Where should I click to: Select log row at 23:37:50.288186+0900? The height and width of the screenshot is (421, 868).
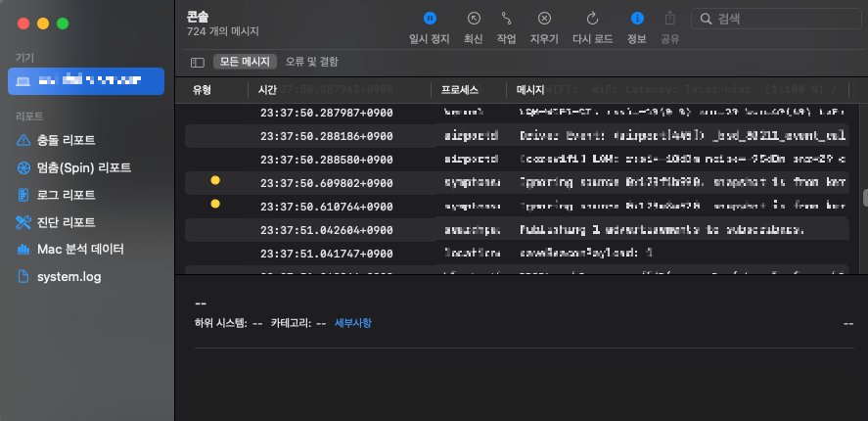pyautogui.click(x=517, y=136)
